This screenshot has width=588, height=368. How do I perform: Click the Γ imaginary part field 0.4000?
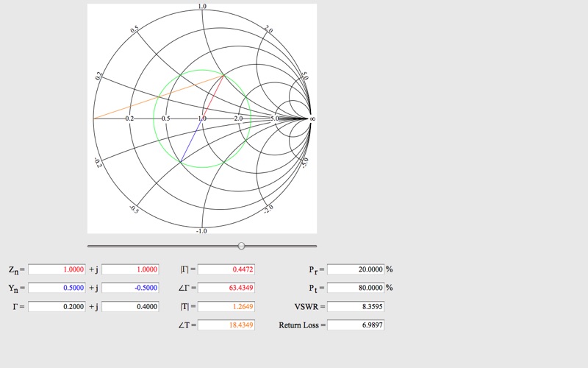coord(130,306)
